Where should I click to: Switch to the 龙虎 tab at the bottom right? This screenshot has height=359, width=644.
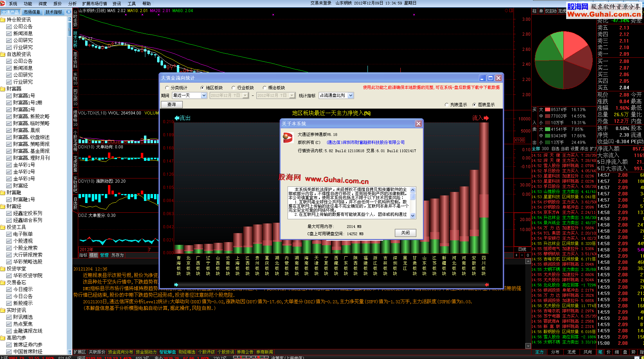coord(572,352)
